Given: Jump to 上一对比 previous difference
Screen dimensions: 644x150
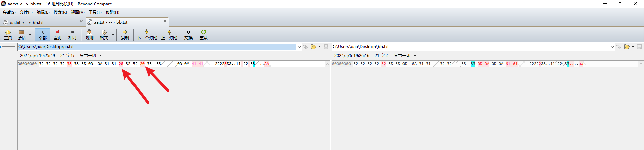Looking at the screenshot, I should click(x=169, y=35).
